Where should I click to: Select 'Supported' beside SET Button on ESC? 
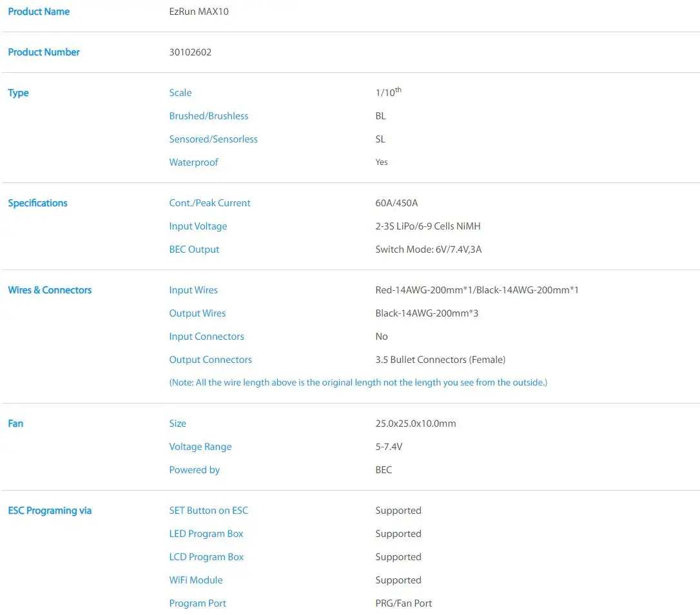398,511
